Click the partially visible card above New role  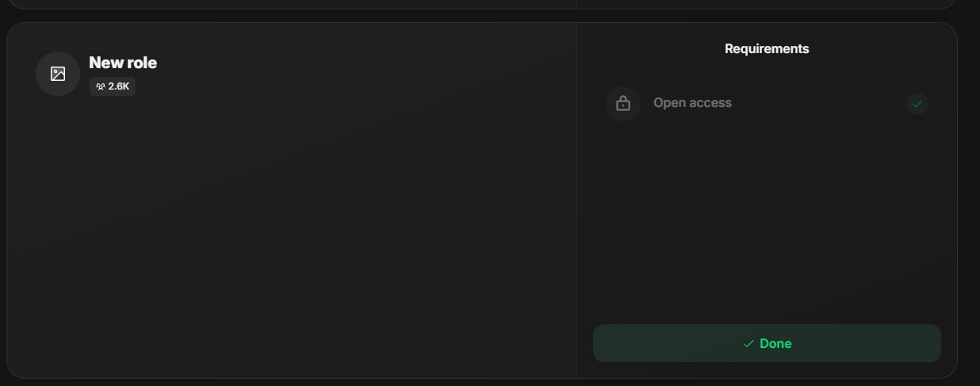[480, 4]
